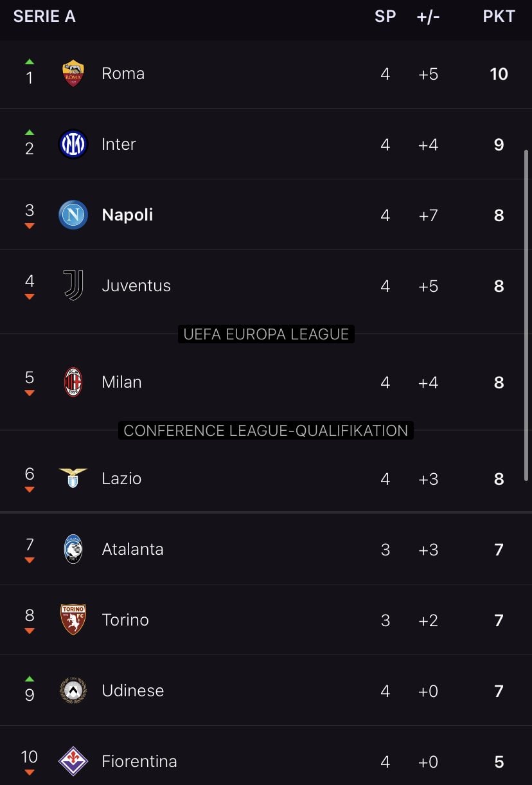This screenshot has width=532, height=785.
Task: Tap the Napoli club crest
Action: [x=73, y=215]
